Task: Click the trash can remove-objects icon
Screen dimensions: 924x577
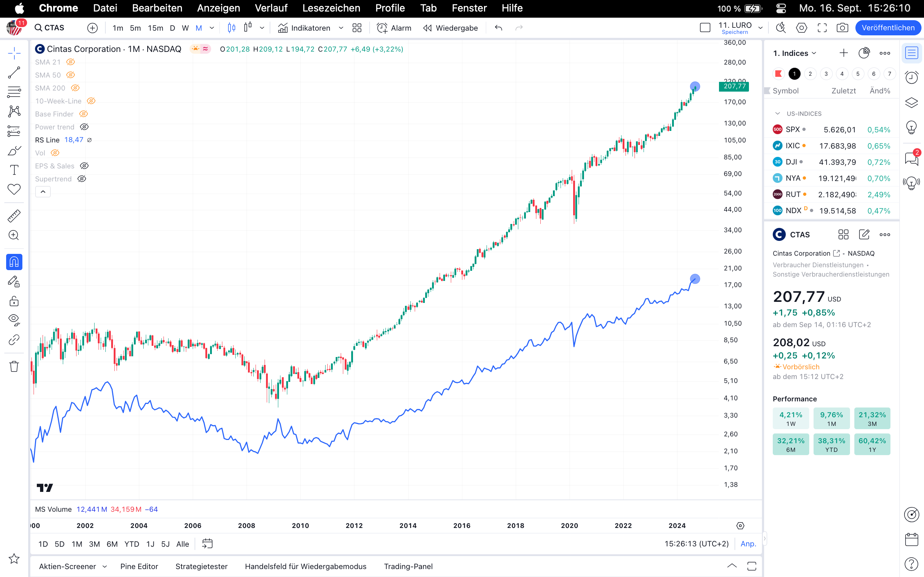Action: 14,366
